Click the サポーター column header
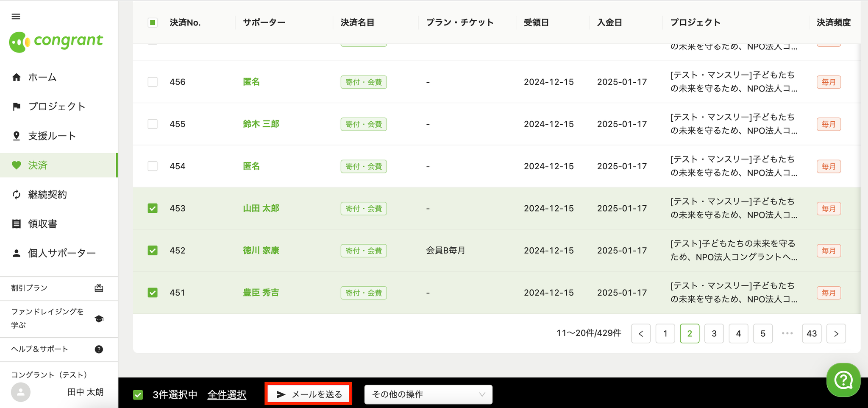Screen dimensions: 868x408 tap(264, 22)
